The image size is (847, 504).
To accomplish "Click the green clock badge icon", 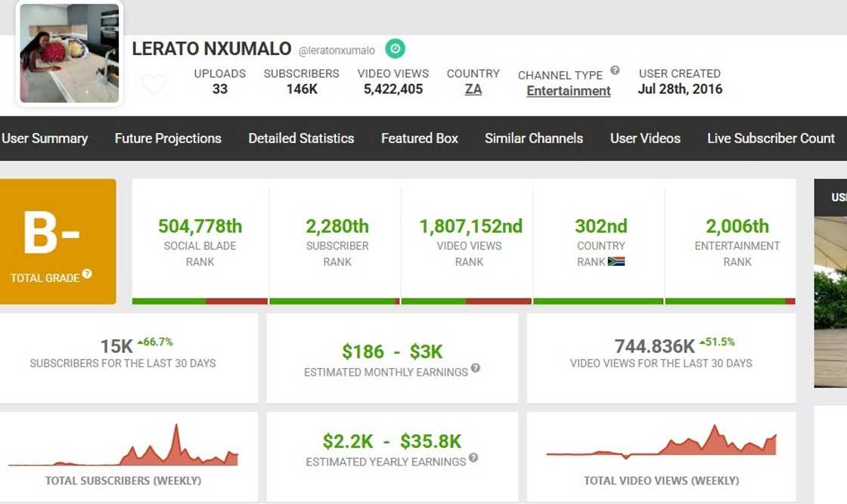I will [395, 49].
